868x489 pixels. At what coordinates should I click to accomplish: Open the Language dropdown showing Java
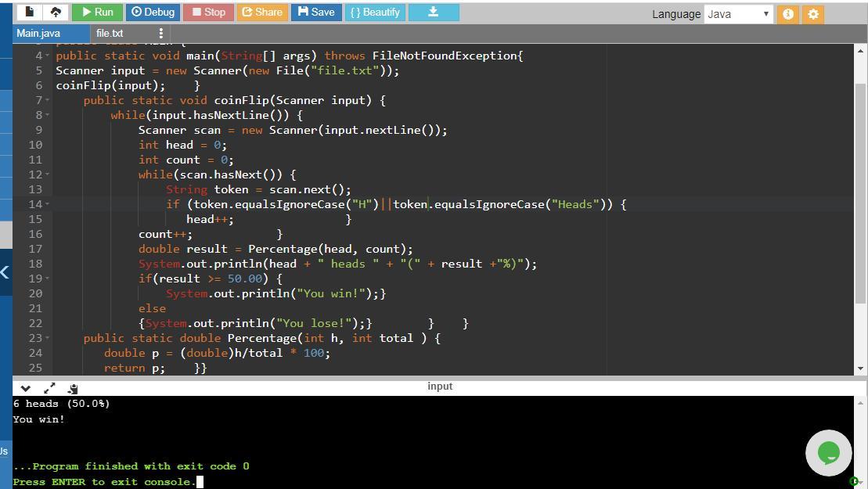(x=738, y=14)
